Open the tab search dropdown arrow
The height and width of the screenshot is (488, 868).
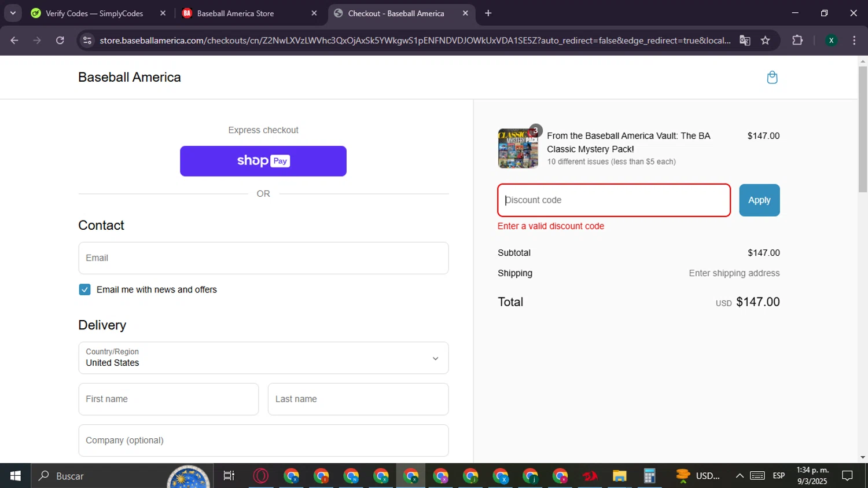[x=13, y=13]
